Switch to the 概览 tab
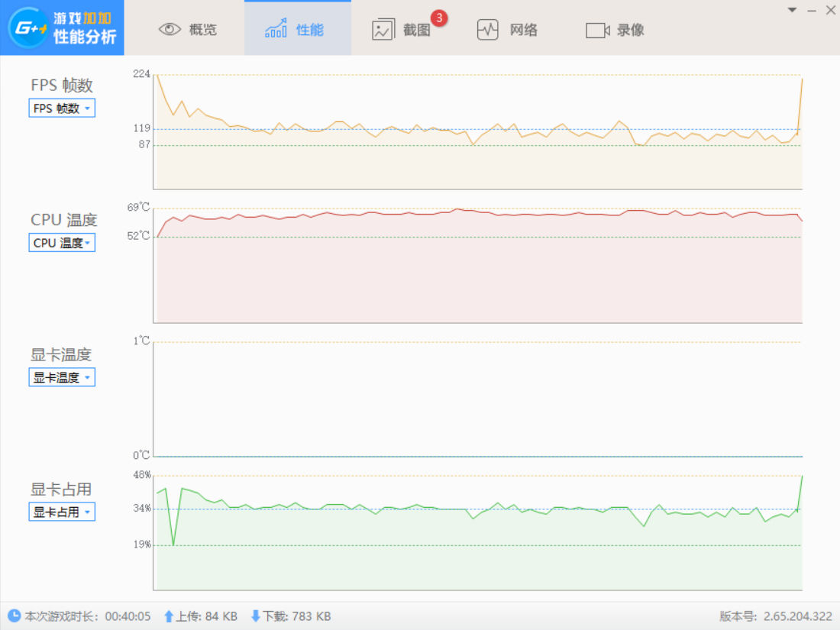 [188, 30]
